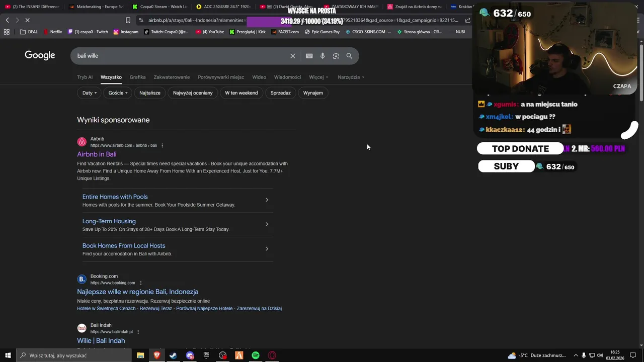Screen dimensions: 644x362
Task: Show hidden system tray icons
Action: [x=576, y=355]
